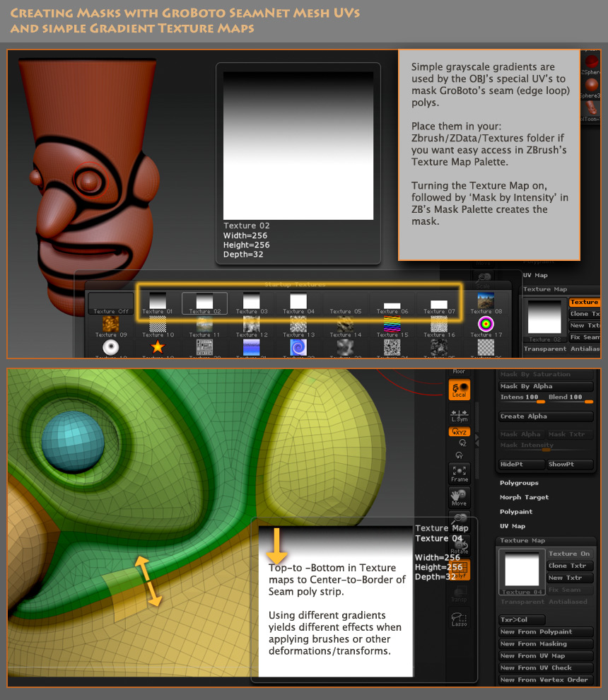
Task: Click Clone Txtr in the lower panel
Action: (x=570, y=566)
